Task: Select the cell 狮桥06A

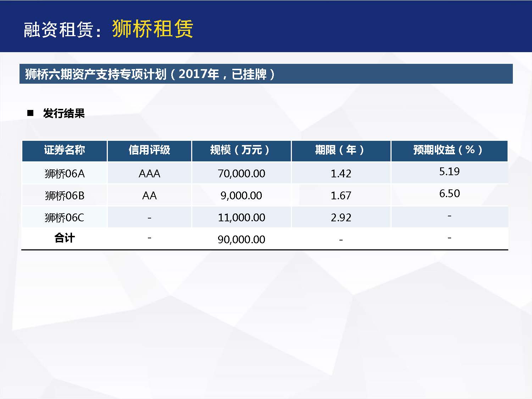Action: click(65, 173)
